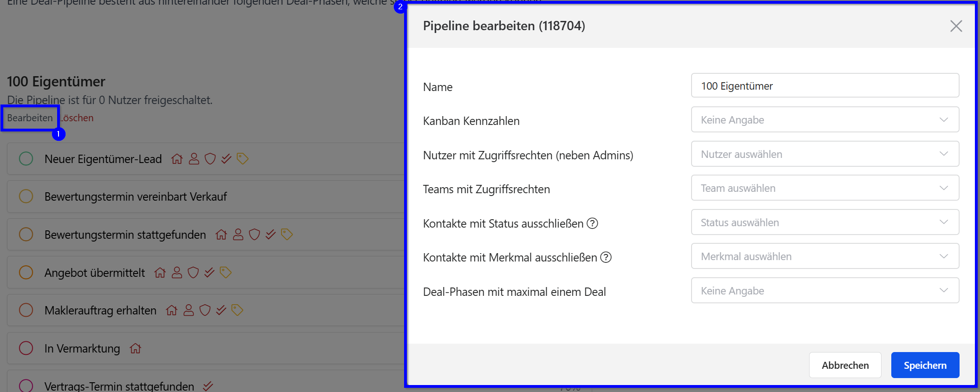The height and width of the screenshot is (392, 980).
Task: Expand the Status auswählen dropdown
Action: (825, 222)
